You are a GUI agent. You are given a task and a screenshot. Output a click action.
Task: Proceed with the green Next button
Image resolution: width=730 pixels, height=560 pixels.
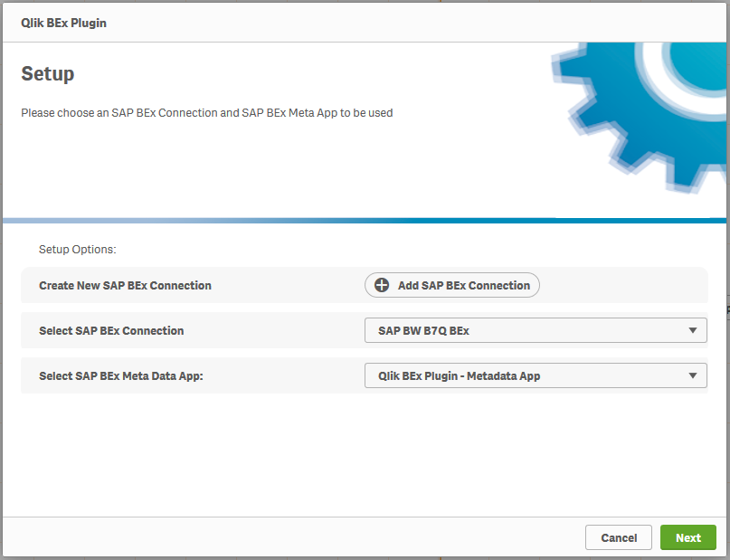click(688, 537)
